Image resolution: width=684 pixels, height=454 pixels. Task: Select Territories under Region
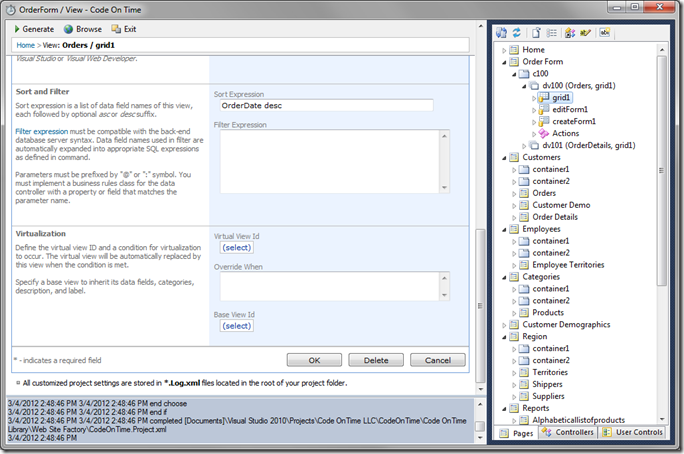pyautogui.click(x=550, y=372)
